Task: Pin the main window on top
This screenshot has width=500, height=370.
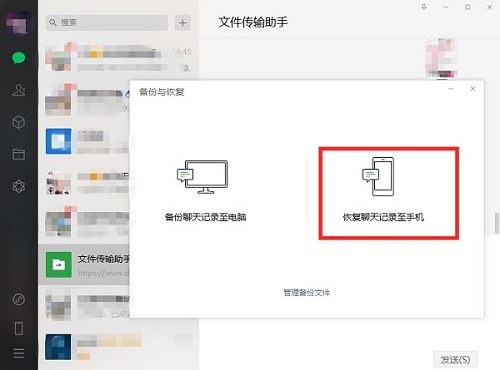Action: (424, 7)
